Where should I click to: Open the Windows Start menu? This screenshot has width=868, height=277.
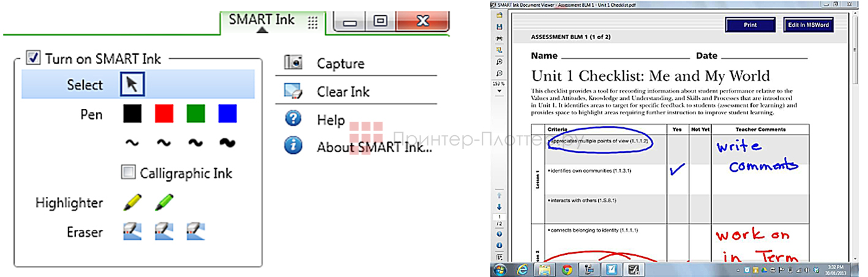pyautogui.click(x=500, y=270)
